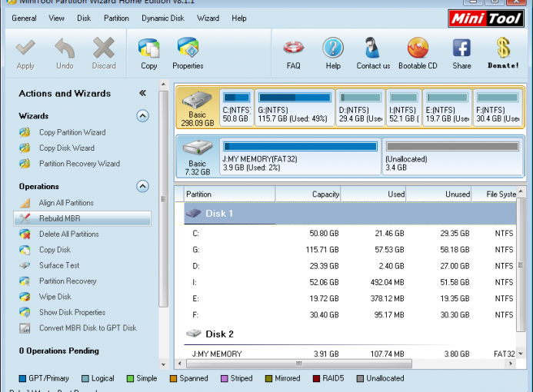Viewport: 533px width, 392px height.
Task: Click the partition list vertical scrollbar
Action: point(521,265)
